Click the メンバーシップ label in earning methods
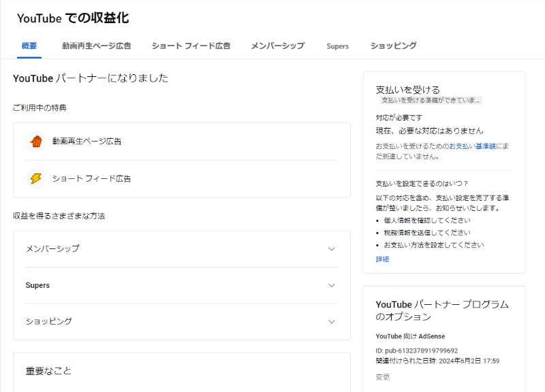 (52, 248)
